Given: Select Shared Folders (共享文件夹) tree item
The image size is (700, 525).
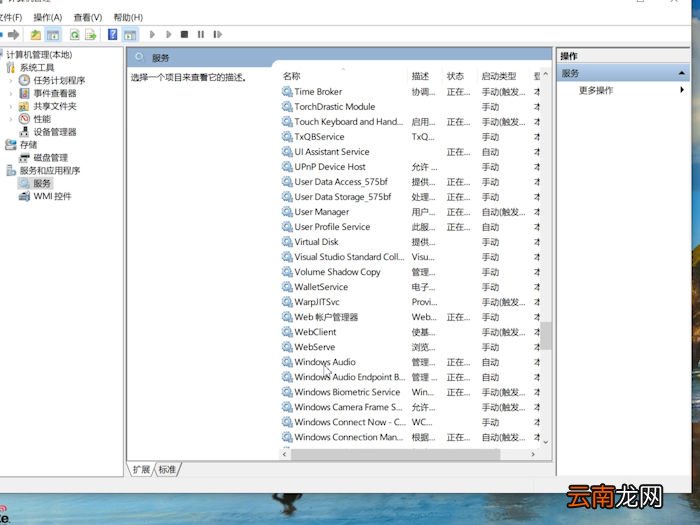Looking at the screenshot, I should (55, 106).
